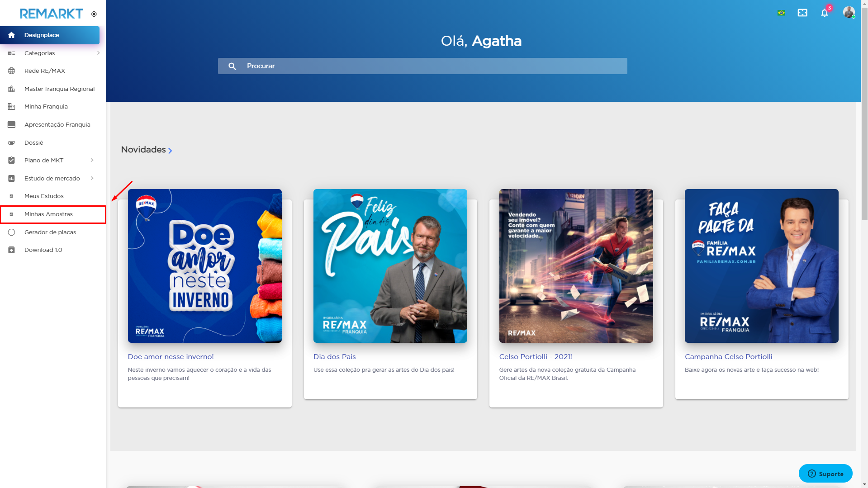Click the notification bell icon
Viewport: 868px width, 488px height.
tap(824, 13)
